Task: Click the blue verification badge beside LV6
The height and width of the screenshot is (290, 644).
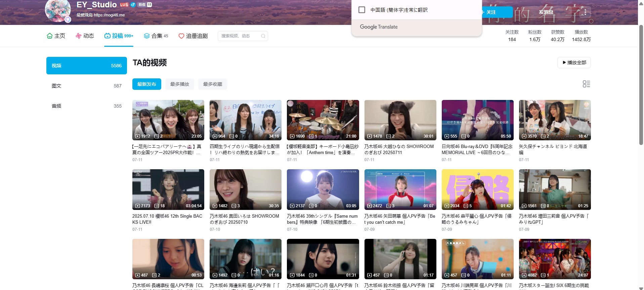Action: 133,5
